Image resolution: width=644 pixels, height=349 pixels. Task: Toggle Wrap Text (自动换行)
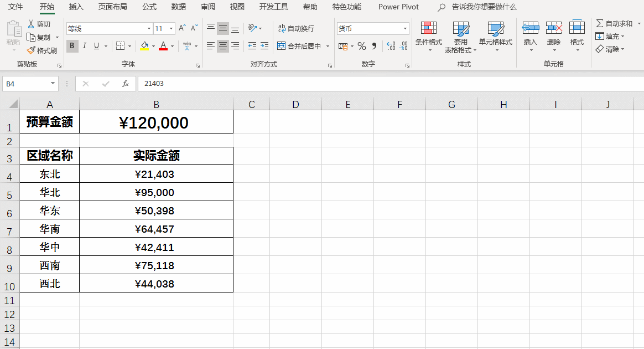click(x=296, y=28)
